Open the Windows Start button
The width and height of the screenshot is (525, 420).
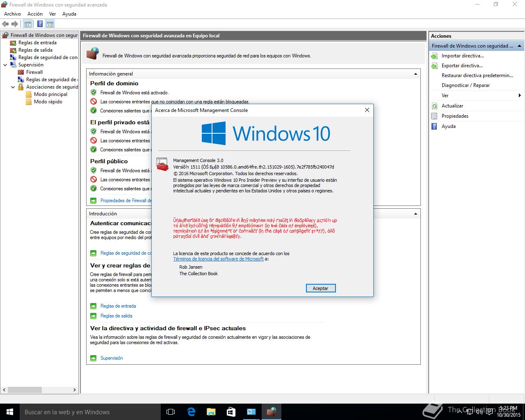[x=10, y=412]
